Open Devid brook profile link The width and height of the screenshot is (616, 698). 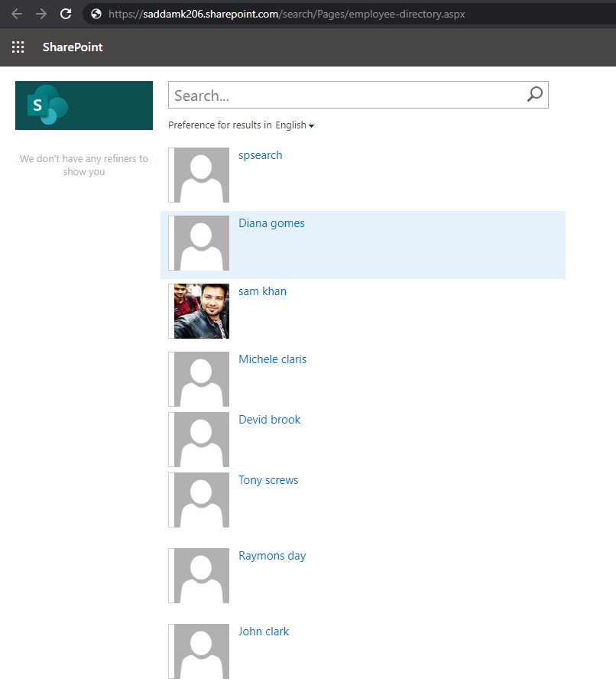tap(269, 420)
